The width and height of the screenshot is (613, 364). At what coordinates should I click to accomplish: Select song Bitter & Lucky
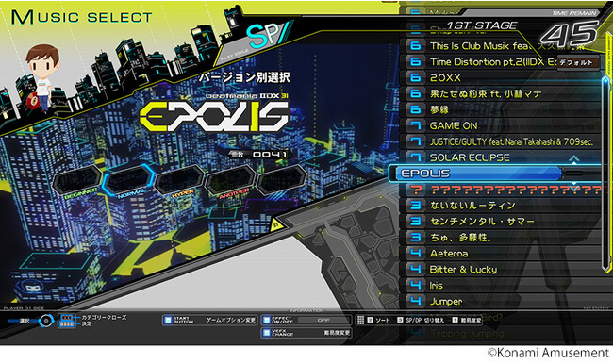point(502,270)
